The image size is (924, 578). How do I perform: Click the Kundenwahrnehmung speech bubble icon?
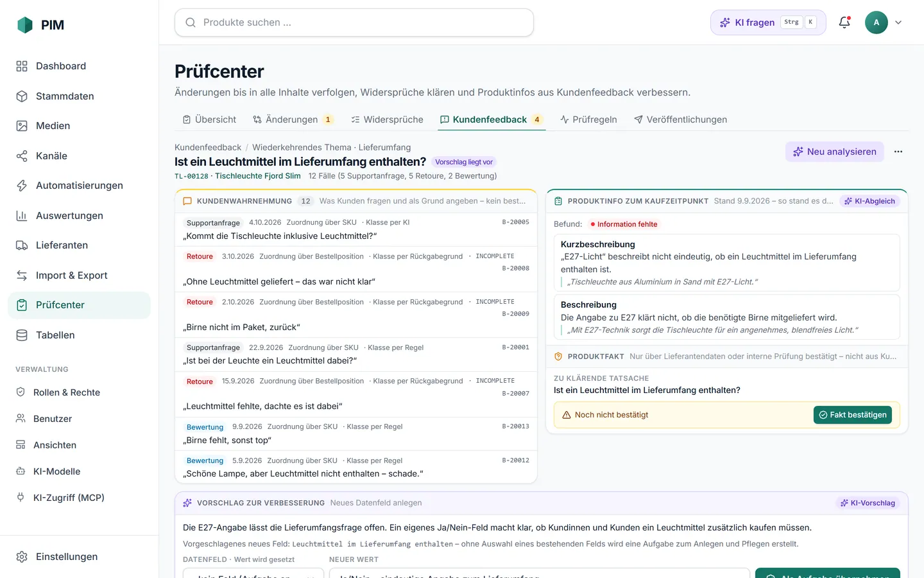pos(187,201)
